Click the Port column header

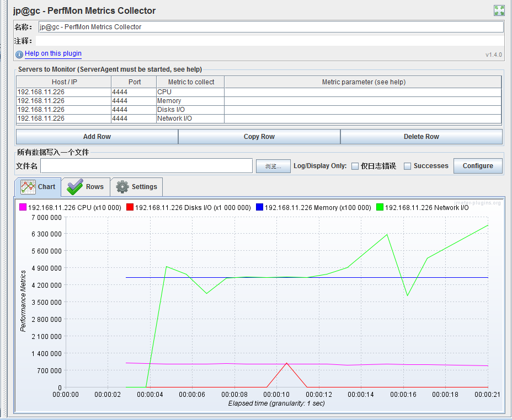click(x=134, y=82)
